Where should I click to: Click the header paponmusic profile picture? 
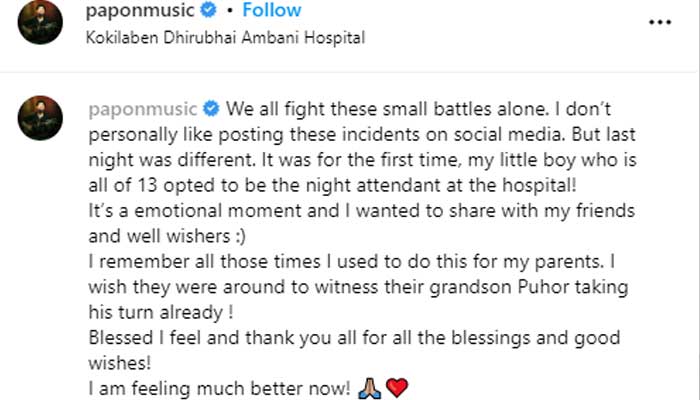click(x=38, y=24)
